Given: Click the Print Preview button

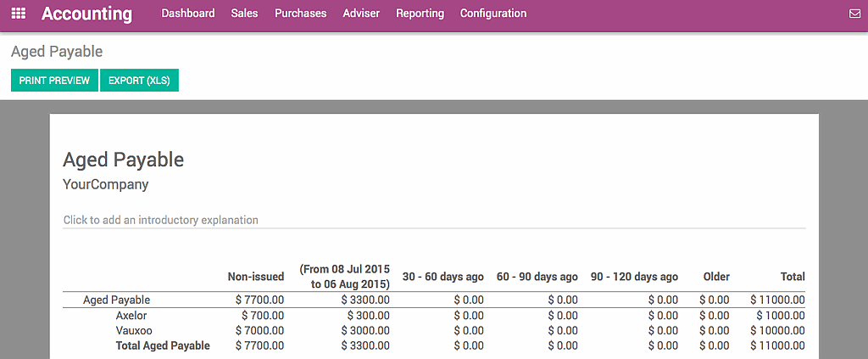Looking at the screenshot, I should [54, 81].
